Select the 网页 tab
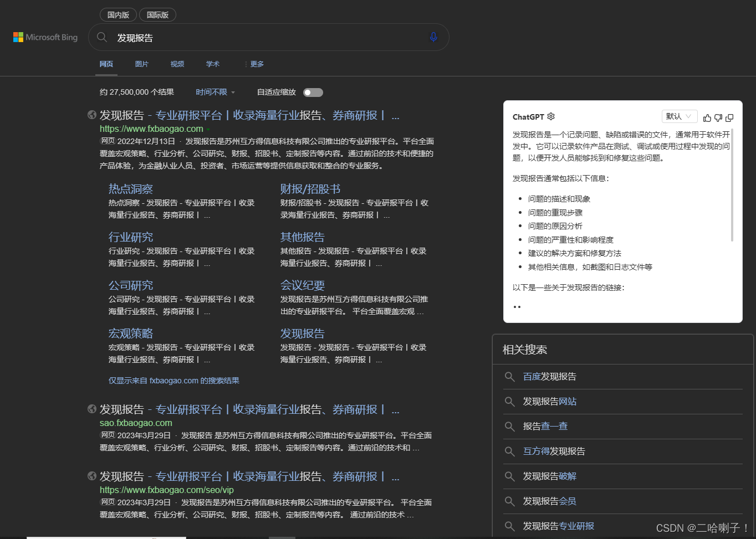This screenshot has height=539, width=756. click(106, 64)
